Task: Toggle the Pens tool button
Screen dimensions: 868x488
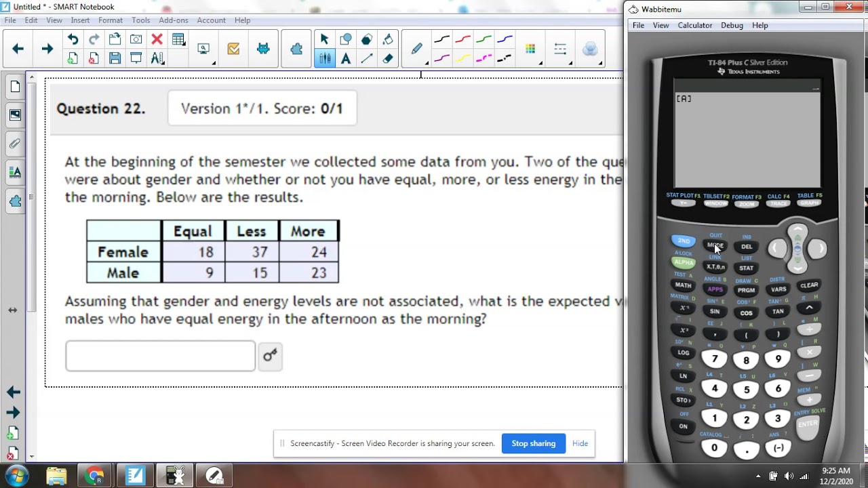Action: point(324,58)
